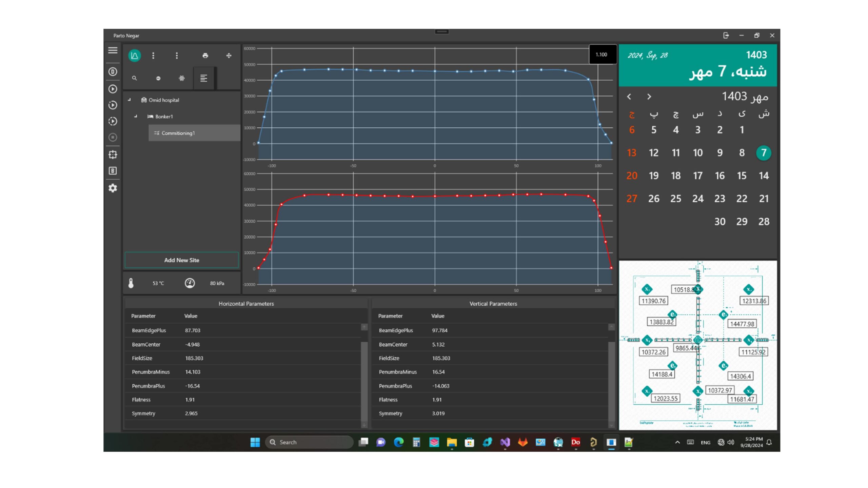Image resolution: width=868 pixels, height=488 pixels.
Task: Collapse the Bonker1 tree node
Action: tap(136, 116)
